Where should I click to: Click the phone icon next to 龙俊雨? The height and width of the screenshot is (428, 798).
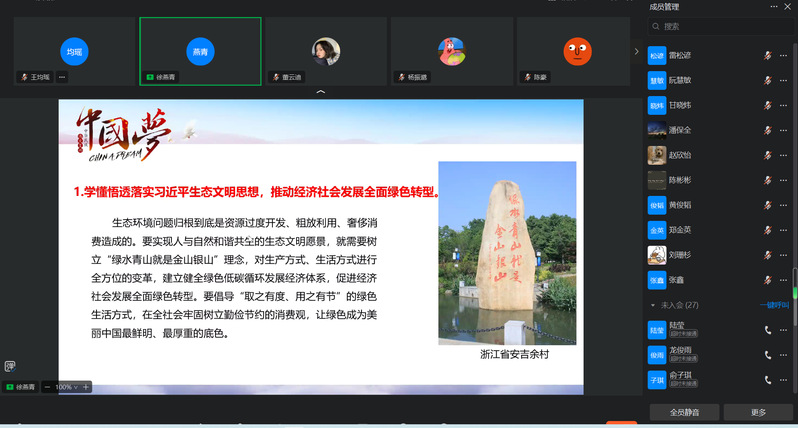[768, 354]
